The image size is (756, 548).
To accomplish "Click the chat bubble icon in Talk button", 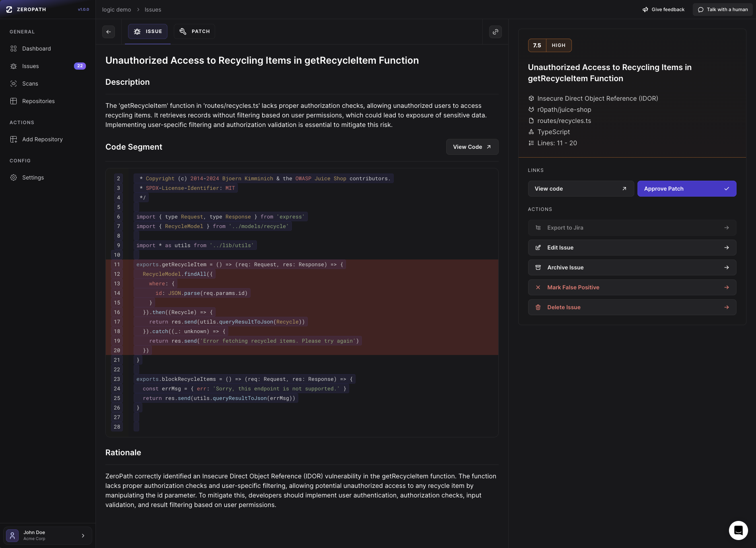I will (701, 10).
